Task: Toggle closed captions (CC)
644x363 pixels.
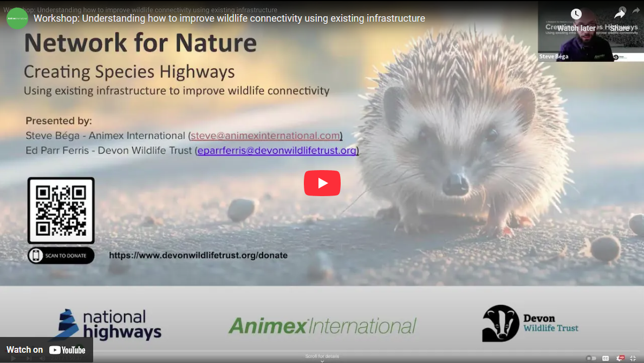Action: [606, 358]
